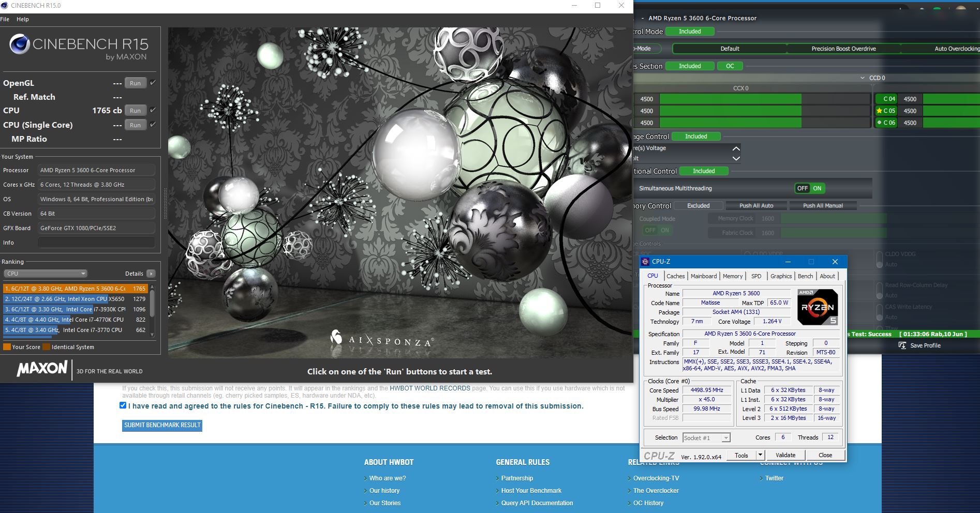980x513 pixels.
Task: Click the Your Score orange legend swatch
Action: (x=7, y=347)
